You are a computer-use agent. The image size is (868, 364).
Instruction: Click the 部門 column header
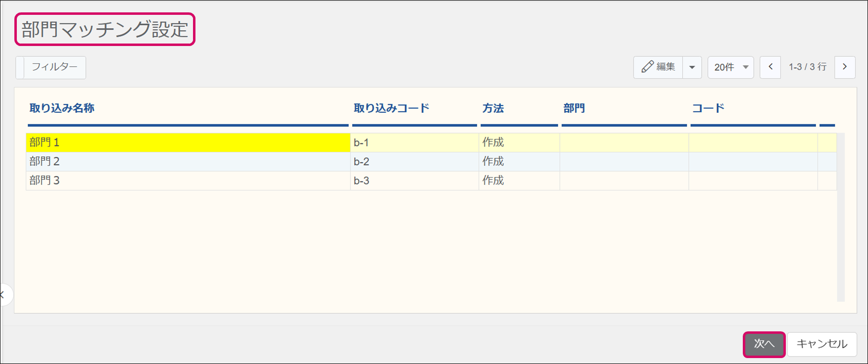[574, 108]
